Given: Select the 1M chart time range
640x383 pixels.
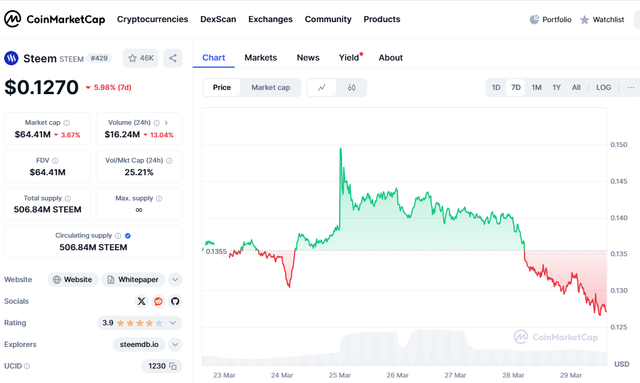Looking at the screenshot, I should coord(536,87).
